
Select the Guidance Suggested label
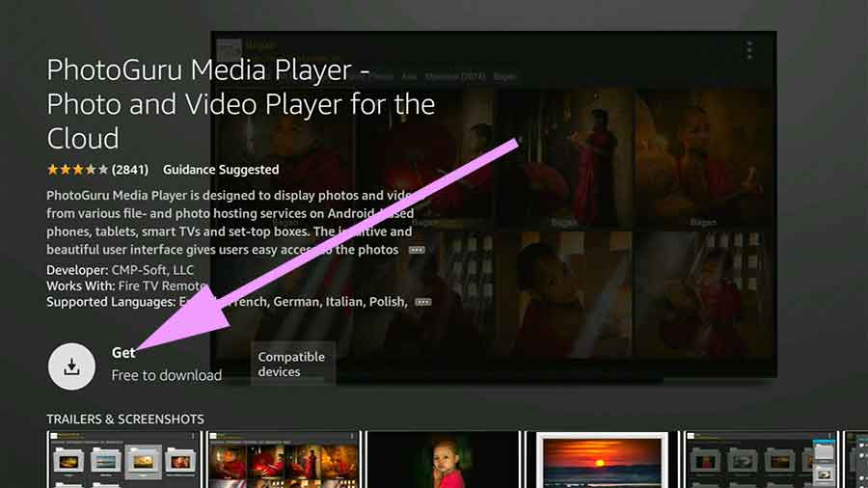[221, 170]
